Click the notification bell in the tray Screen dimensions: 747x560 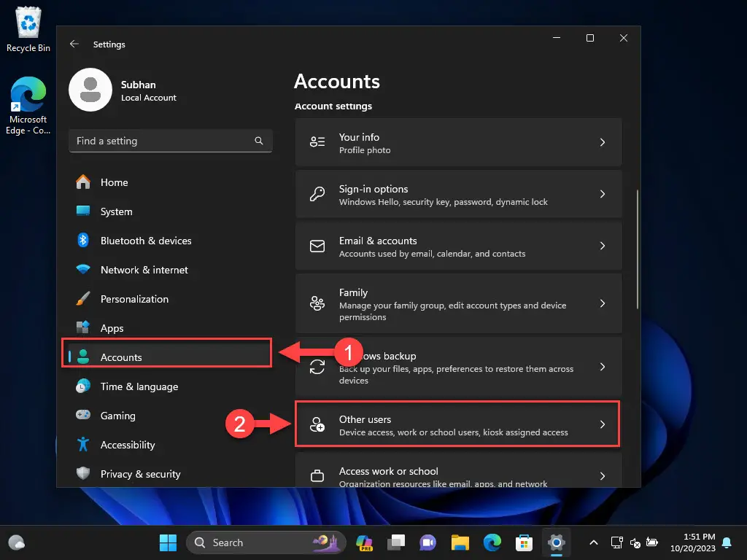click(x=727, y=542)
